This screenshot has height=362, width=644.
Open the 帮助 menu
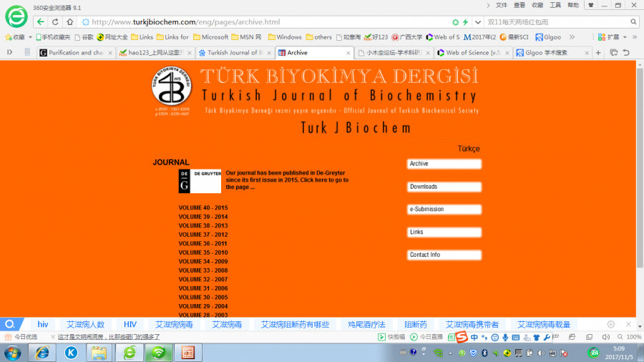click(573, 5)
